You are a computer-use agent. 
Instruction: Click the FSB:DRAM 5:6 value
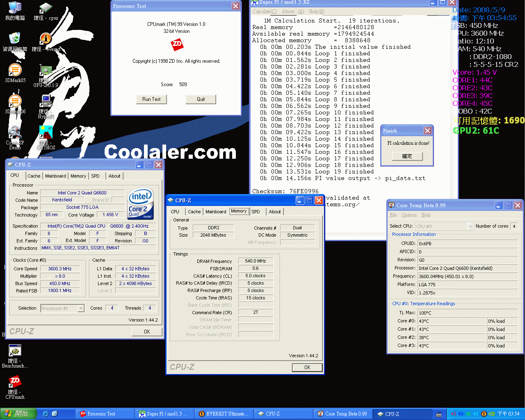coord(255,268)
